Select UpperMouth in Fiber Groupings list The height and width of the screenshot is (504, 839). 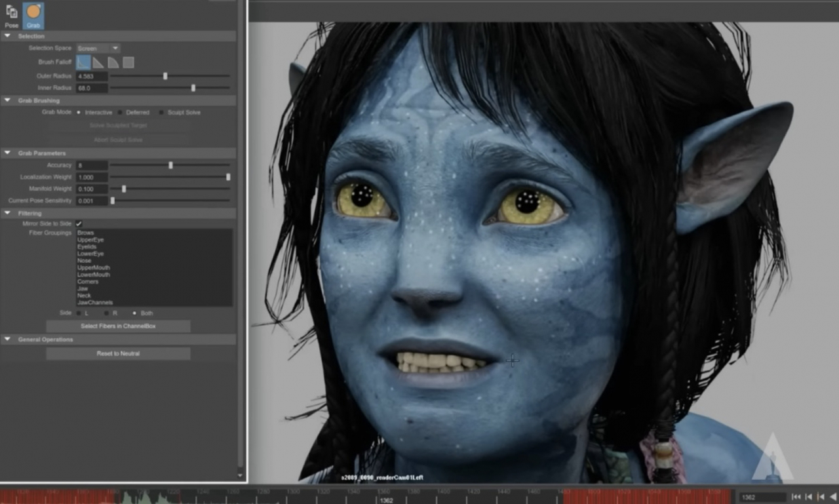[x=94, y=268]
